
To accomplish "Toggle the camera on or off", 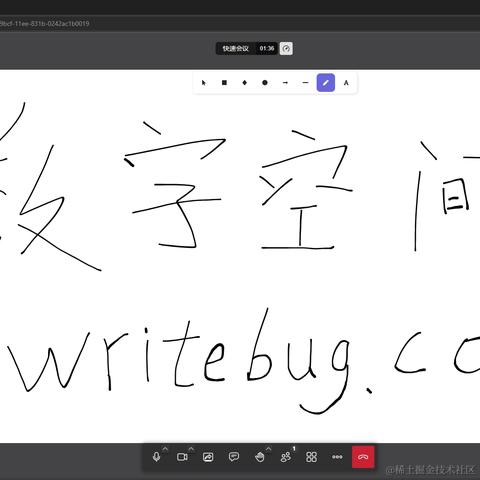I will pyautogui.click(x=182, y=457).
